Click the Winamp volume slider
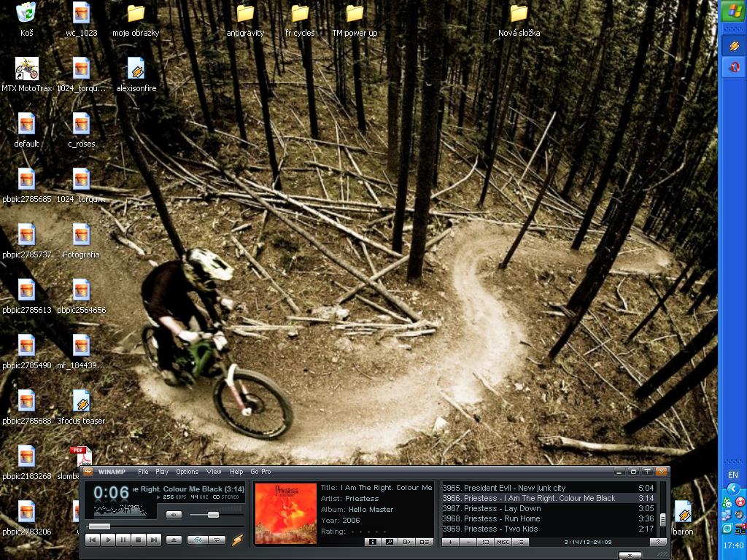The width and height of the screenshot is (747, 560). 213,515
